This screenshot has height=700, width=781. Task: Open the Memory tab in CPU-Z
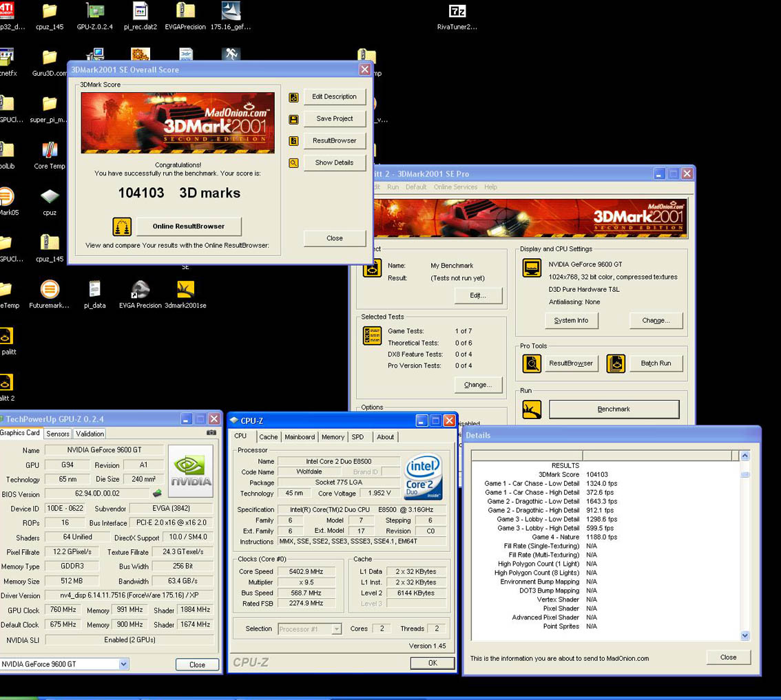(x=333, y=436)
